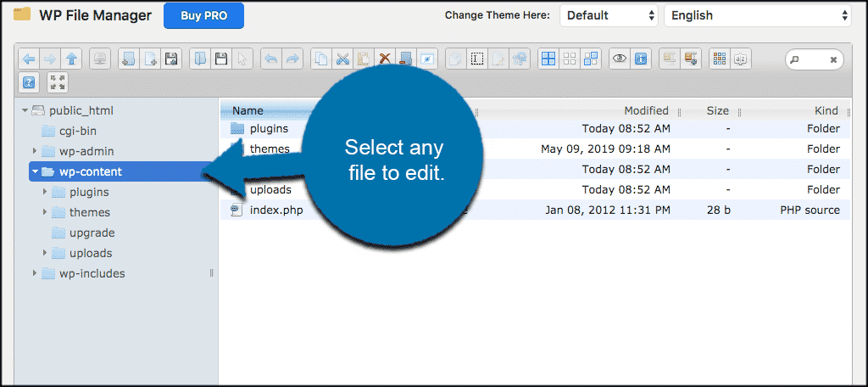Select cgi-bin in the folder tree
This screenshot has width=868, height=387.
[78, 131]
